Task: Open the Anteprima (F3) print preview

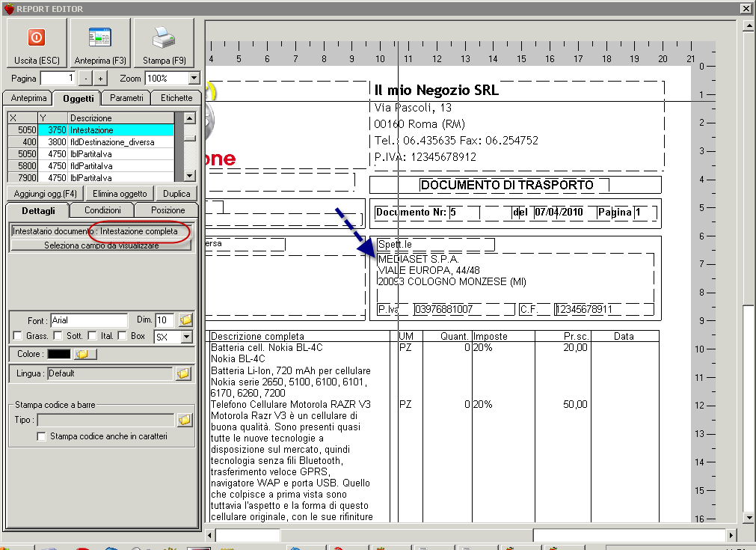Action: (100, 43)
